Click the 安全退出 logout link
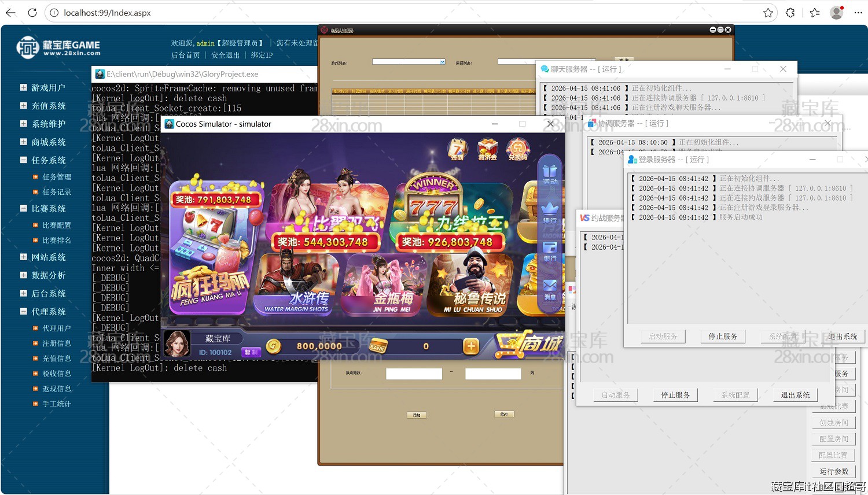Screen dimensions: 868x495 click(226, 55)
